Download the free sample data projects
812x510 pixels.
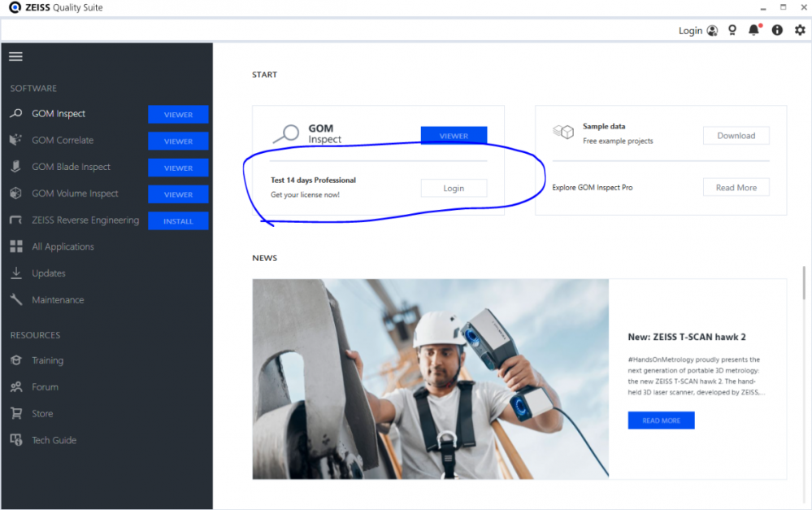point(736,136)
